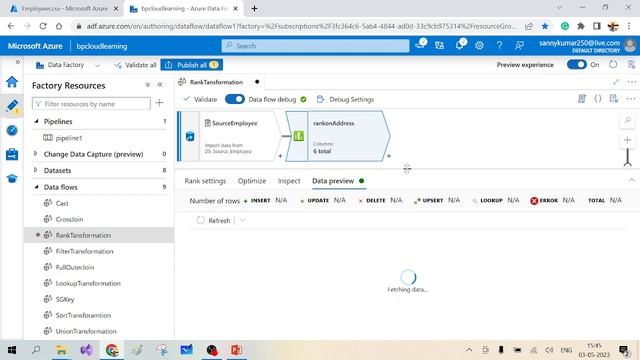
Task: Open the Monitor gauge icon in the sidebar
Action: click(12, 130)
